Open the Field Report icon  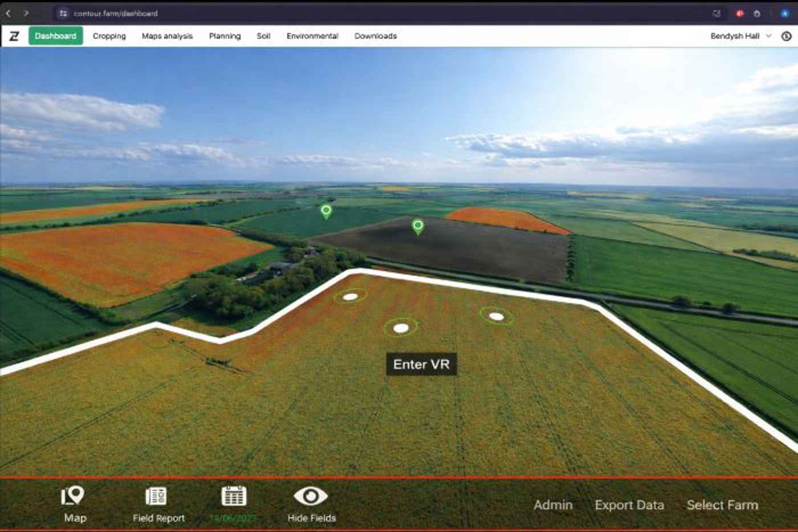pos(156,497)
